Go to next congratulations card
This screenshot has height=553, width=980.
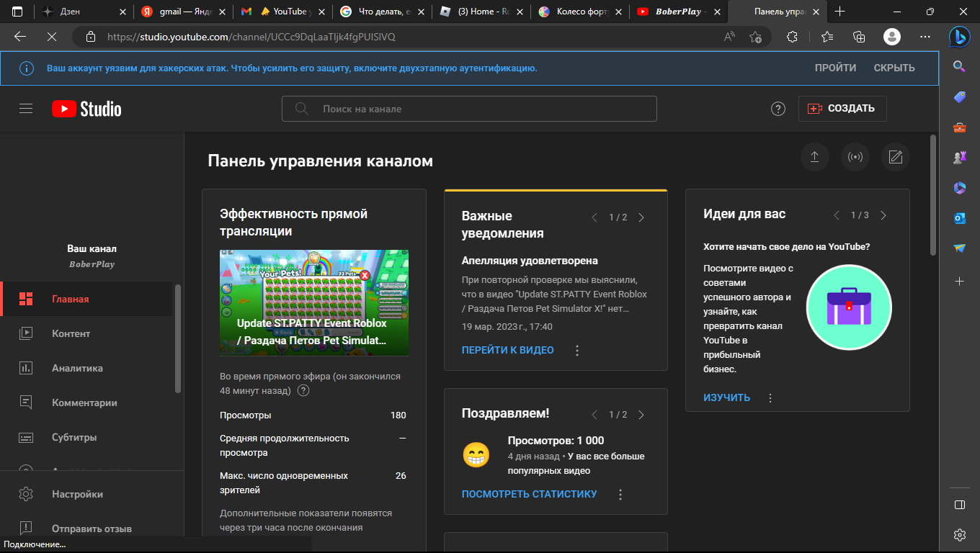pos(641,415)
